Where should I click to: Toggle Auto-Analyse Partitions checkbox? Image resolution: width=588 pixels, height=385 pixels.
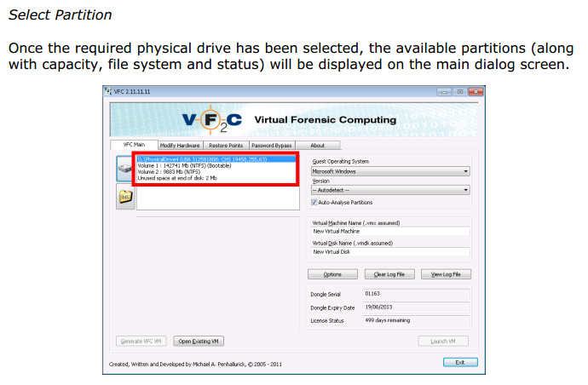click(314, 203)
